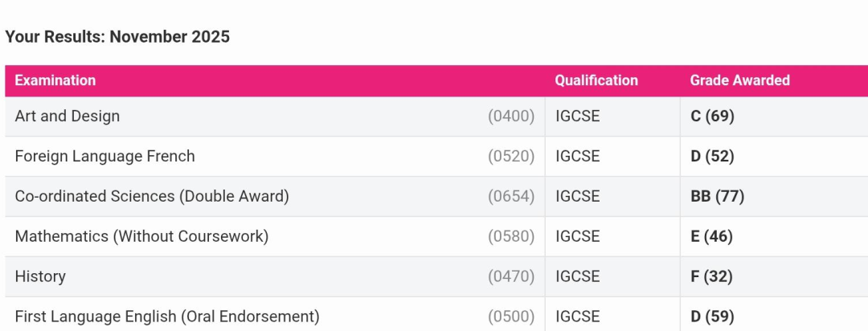Click the syllabus code (0580)
Viewport: 868px width, 331px height.
click(x=511, y=236)
